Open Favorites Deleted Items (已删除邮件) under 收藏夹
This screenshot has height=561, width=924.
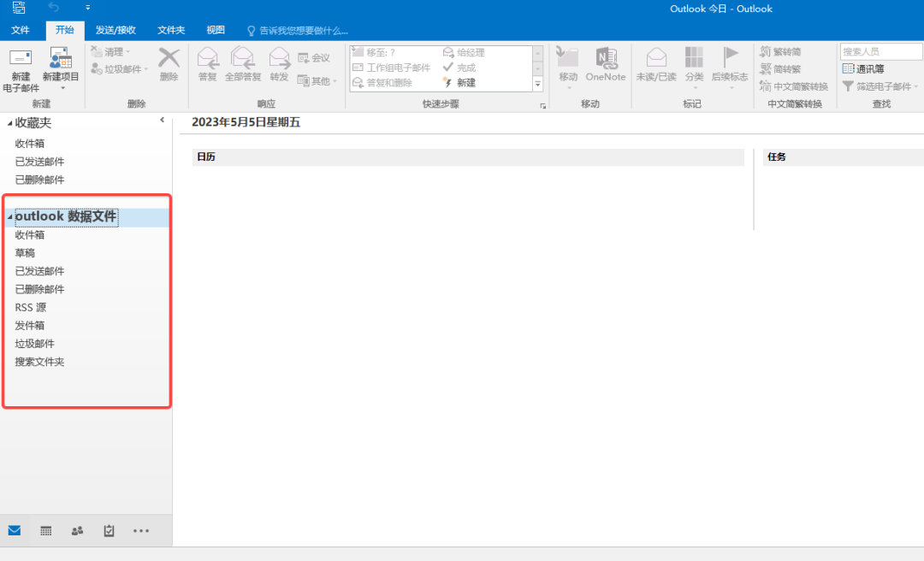click(x=39, y=180)
